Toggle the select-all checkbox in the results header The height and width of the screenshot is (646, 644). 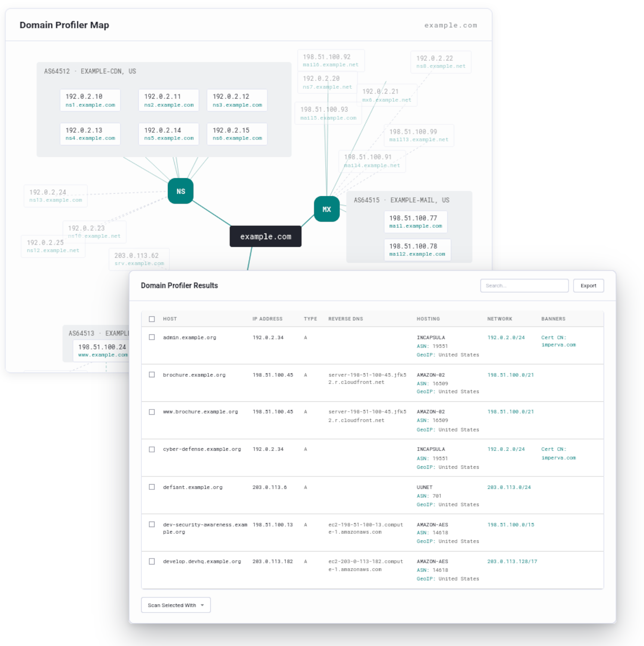click(152, 319)
